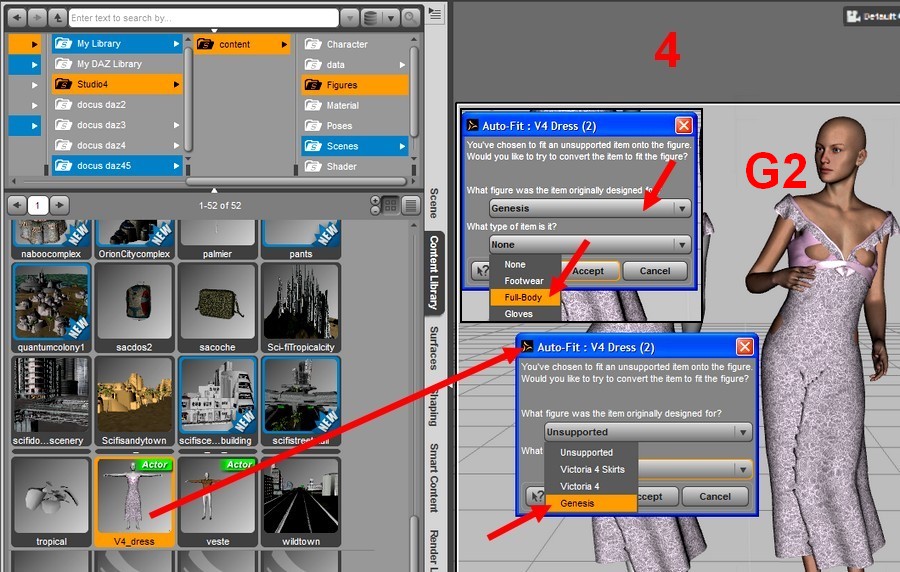This screenshot has height=572, width=900.
Task: Switch to the Content Library tab
Action: (435, 273)
